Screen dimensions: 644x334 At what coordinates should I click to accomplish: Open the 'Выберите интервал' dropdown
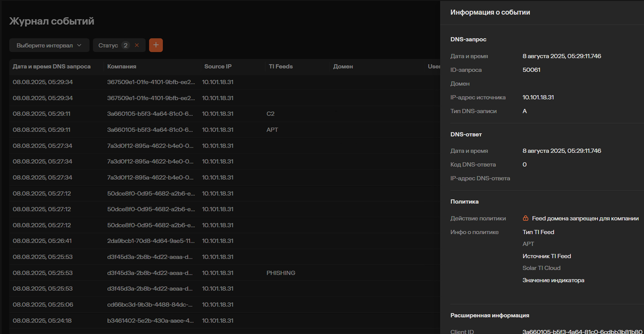(45, 46)
